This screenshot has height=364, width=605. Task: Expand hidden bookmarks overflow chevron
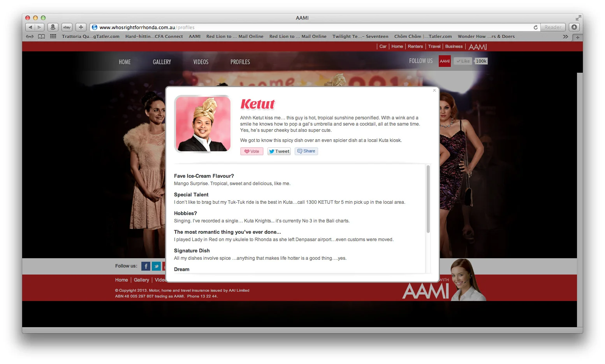[x=565, y=37]
